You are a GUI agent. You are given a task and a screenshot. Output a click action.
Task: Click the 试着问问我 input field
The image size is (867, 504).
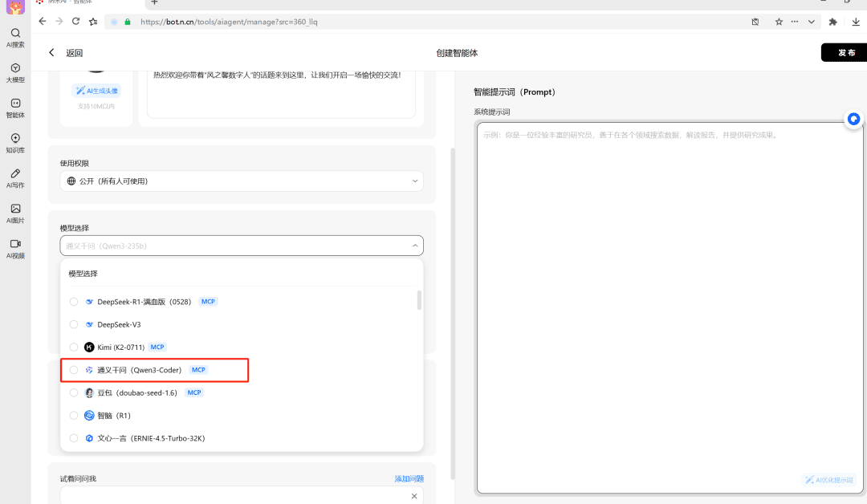242,496
